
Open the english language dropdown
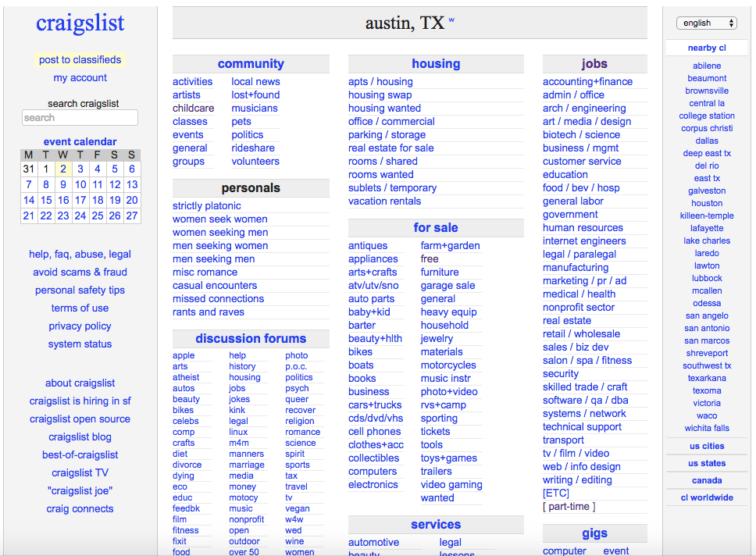coord(706,23)
